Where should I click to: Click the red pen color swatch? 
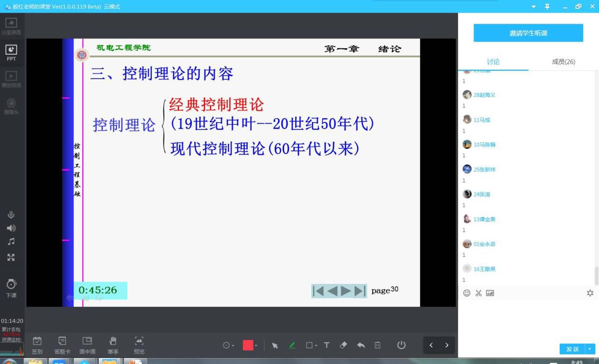248,345
